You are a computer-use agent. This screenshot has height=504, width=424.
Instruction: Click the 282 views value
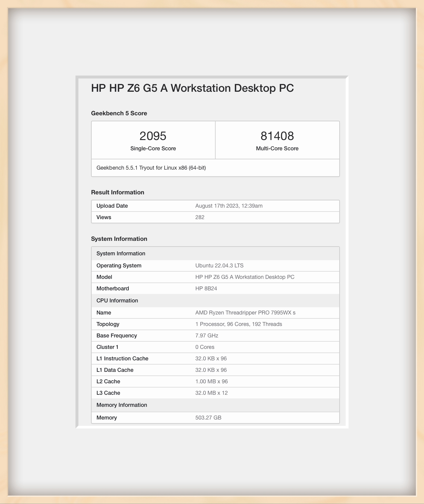point(200,217)
